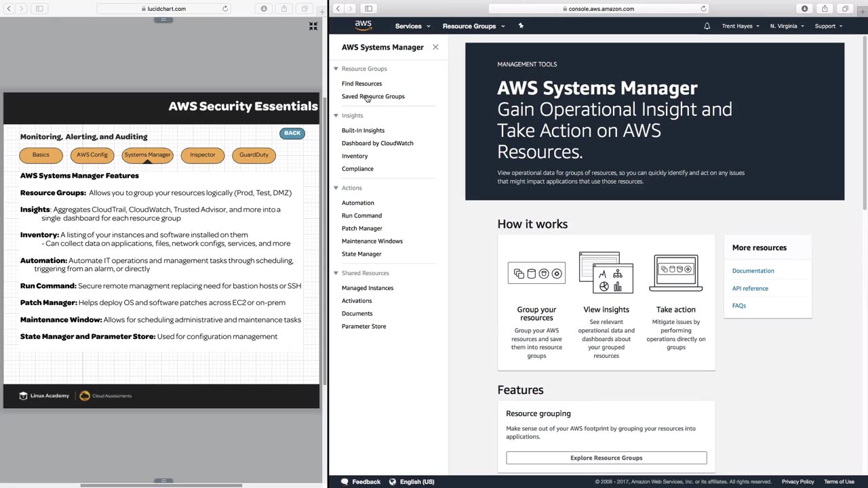Open the N. Virginia region selector
Viewport: 868px width, 488px height.
(787, 26)
